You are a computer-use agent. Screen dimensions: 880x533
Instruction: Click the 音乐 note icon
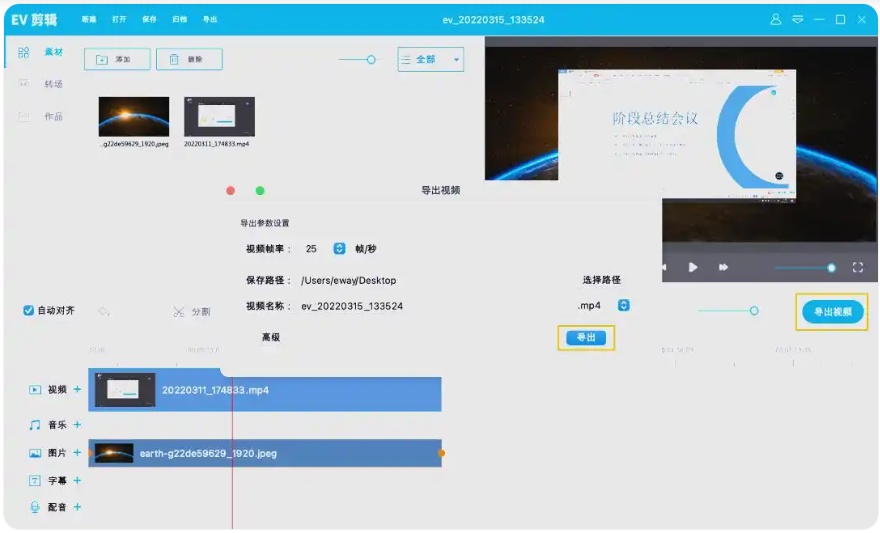click(x=35, y=425)
